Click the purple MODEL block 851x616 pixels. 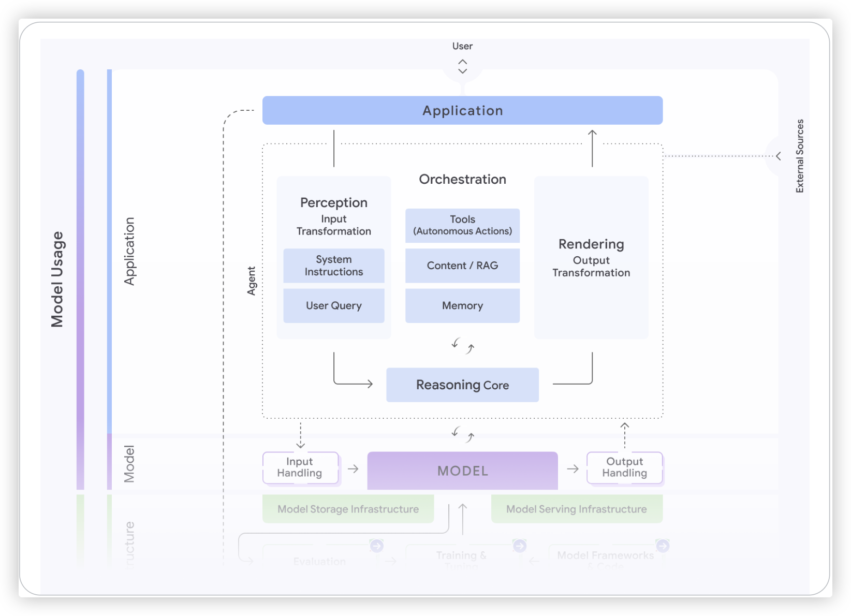462,471
